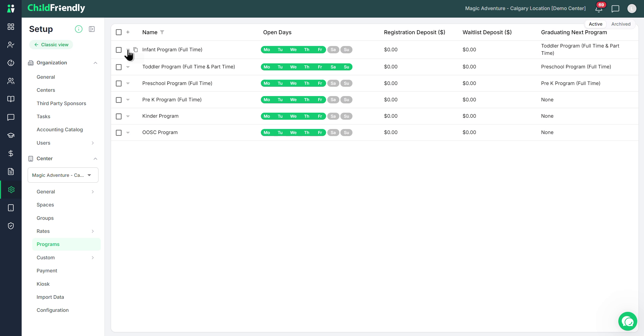Screen dimensions: 644x336
Task: Expand the Preschool Program row arrow
Action: 128,83
